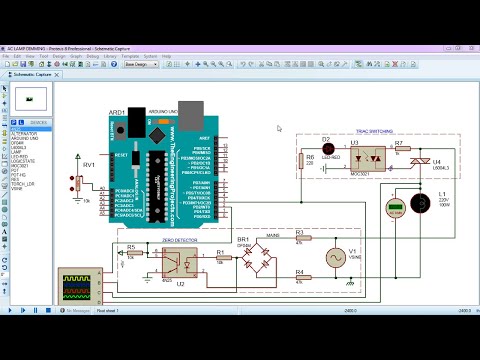
Task: Click the red X Remove Sheet icon
Action: pyautogui.click(x=395, y=64)
